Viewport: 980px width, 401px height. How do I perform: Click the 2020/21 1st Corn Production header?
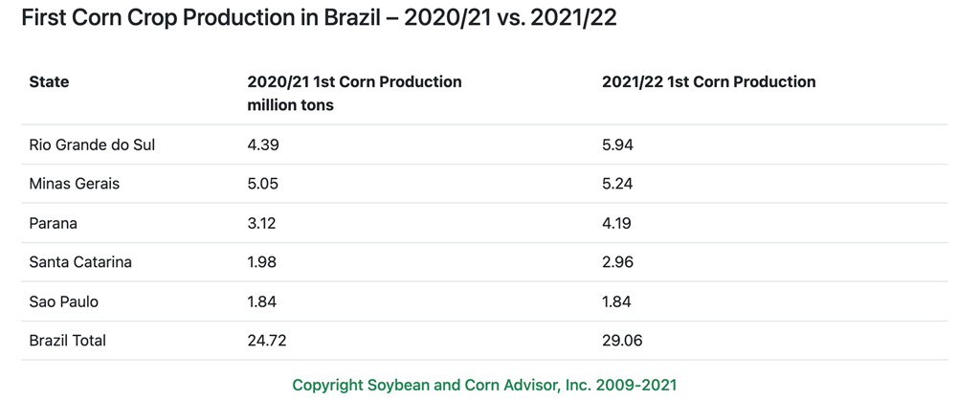pos(354,93)
